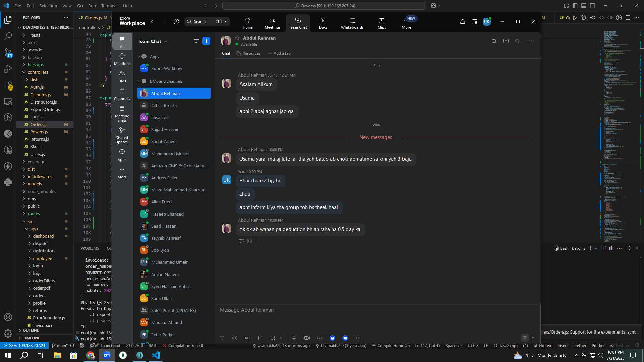
Task: Star the Abdul Rehman conversation
Action: 237,38
